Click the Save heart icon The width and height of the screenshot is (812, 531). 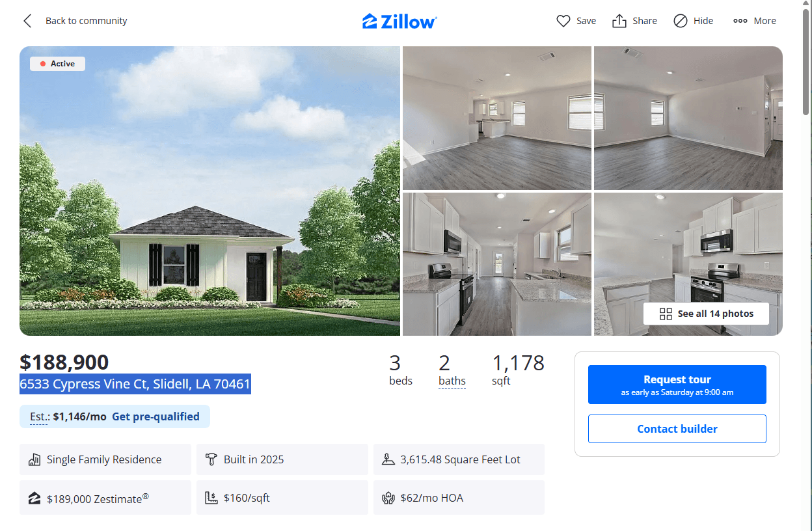(563, 21)
